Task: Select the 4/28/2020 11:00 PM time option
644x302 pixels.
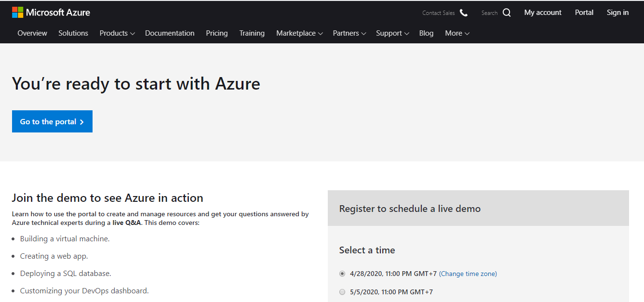Action: [342, 274]
